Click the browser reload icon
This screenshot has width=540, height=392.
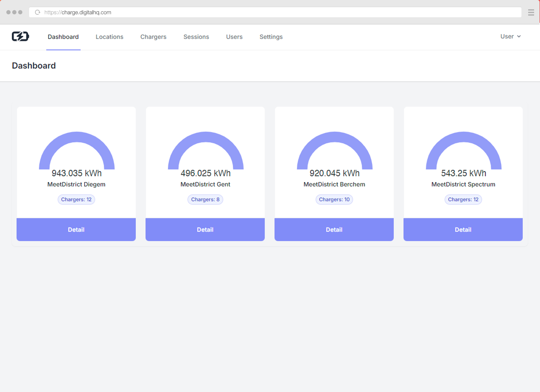[x=38, y=12]
